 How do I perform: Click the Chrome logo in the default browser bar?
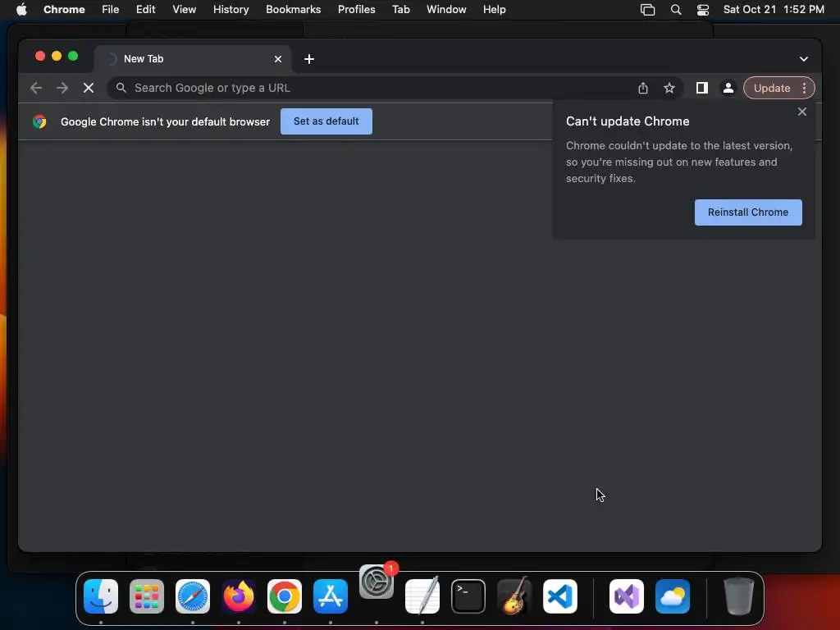39,121
